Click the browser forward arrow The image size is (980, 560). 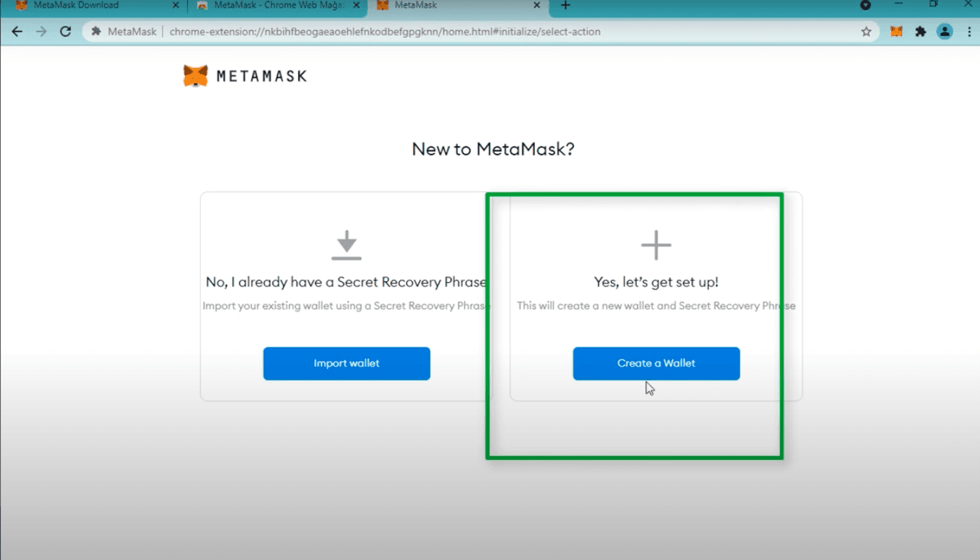click(42, 32)
